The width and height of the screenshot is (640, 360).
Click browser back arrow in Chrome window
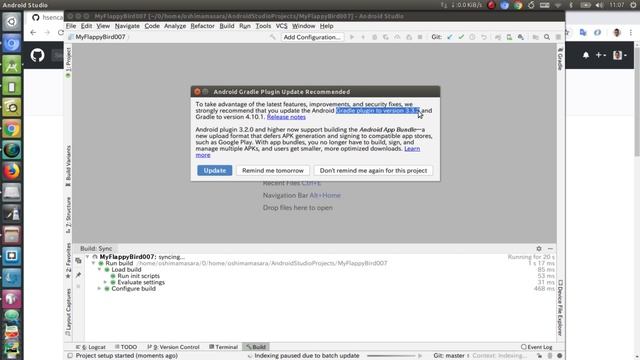coord(33,33)
